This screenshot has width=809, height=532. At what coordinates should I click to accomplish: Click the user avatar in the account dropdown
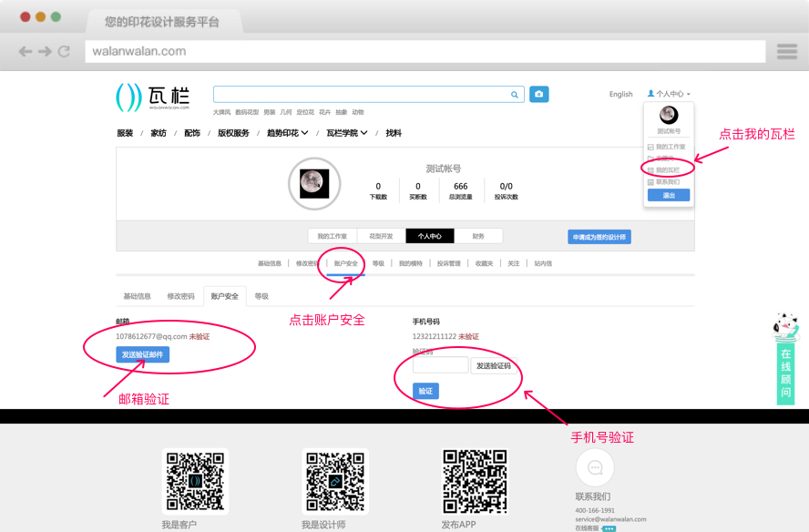[x=668, y=115]
